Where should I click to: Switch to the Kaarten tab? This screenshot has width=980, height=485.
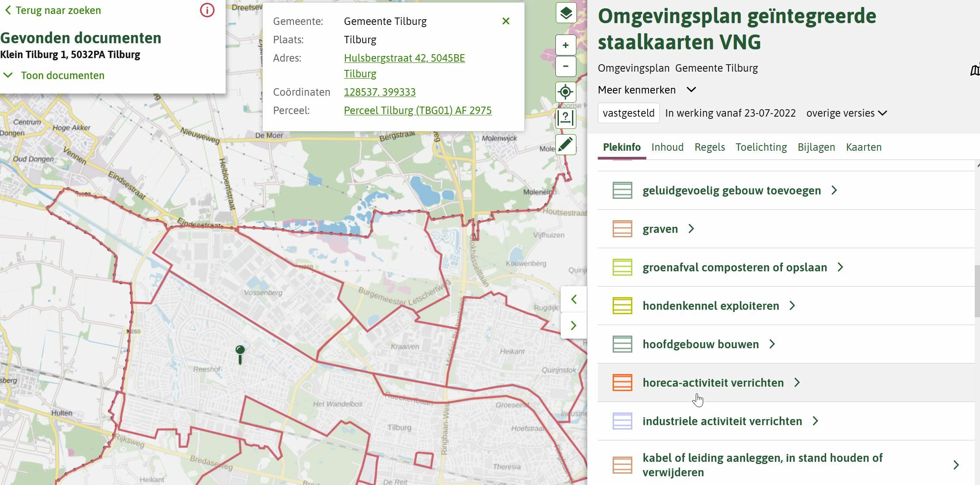click(864, 147)
